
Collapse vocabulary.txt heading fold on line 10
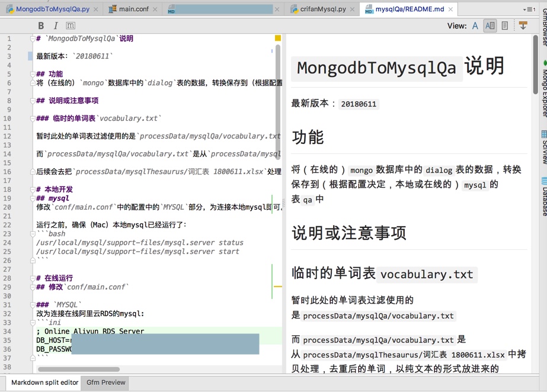coord(33,118)
